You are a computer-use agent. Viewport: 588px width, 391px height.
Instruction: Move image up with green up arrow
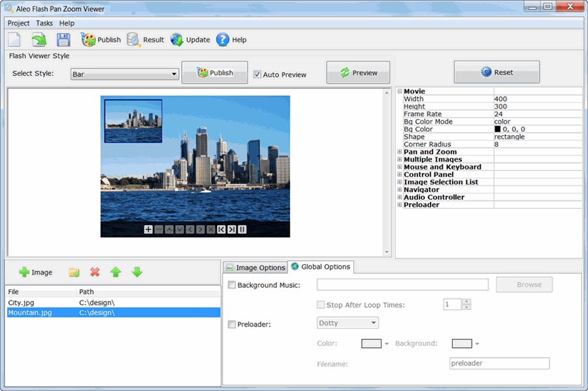coord(116,272)
